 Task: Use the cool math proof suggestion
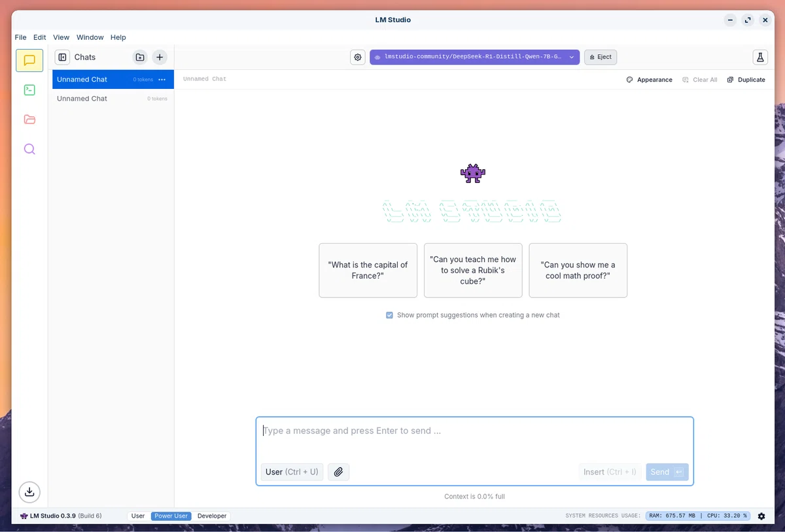coord(578,271)
